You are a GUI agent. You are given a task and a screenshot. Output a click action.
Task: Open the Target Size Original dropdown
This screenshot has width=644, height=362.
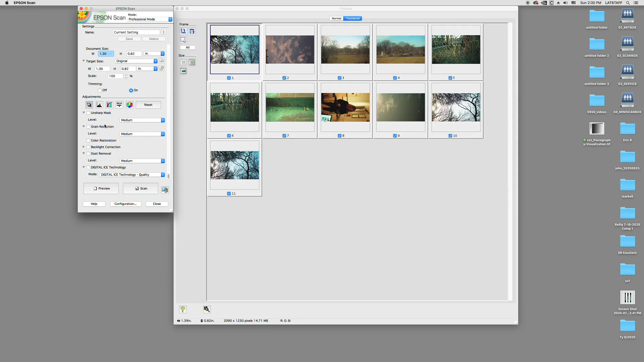tap(136, 61)
